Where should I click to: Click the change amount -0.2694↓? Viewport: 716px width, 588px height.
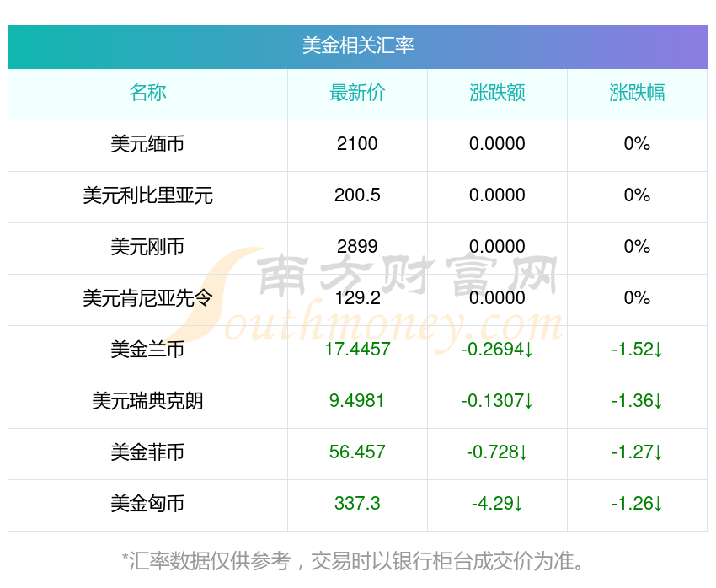click(497, 350)
